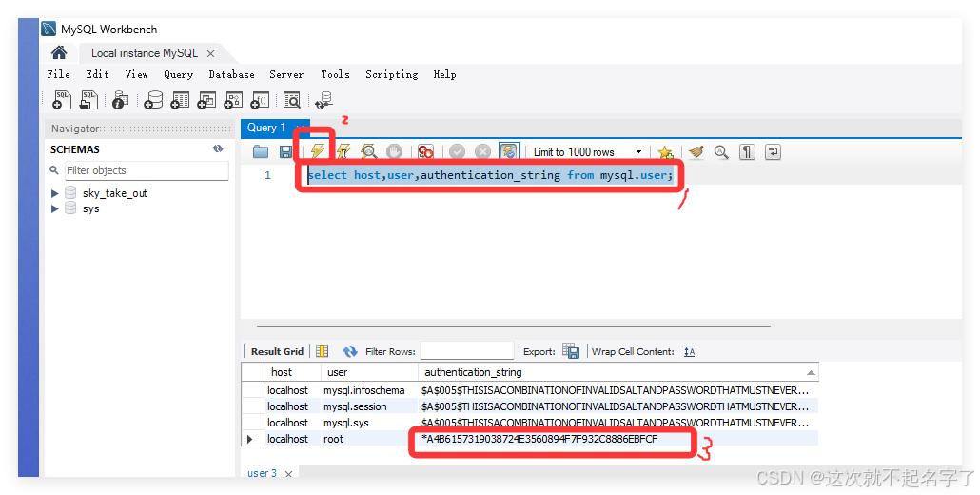Image resolution: width=980 pixels, height=495 pixels.
Task: Toggle Wrap Cell Content icon
Action: (x=690, y=351)
